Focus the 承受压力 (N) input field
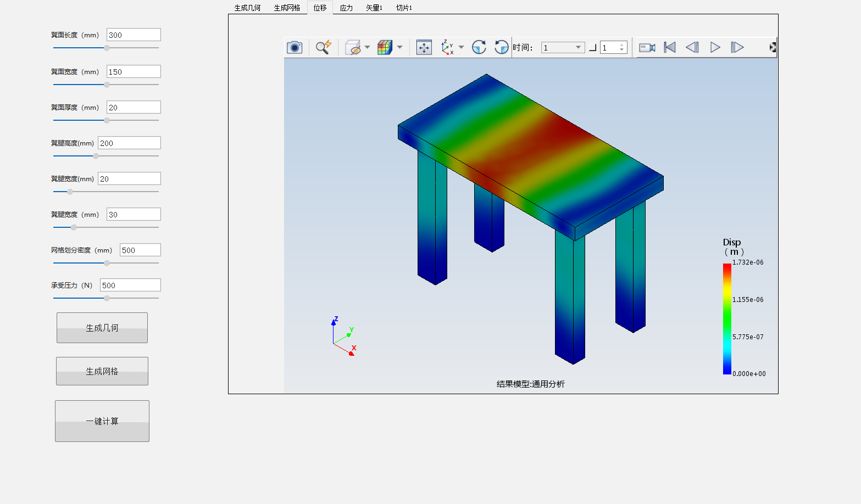This screenshot has height=504, width=861. [x=130, y=285]
